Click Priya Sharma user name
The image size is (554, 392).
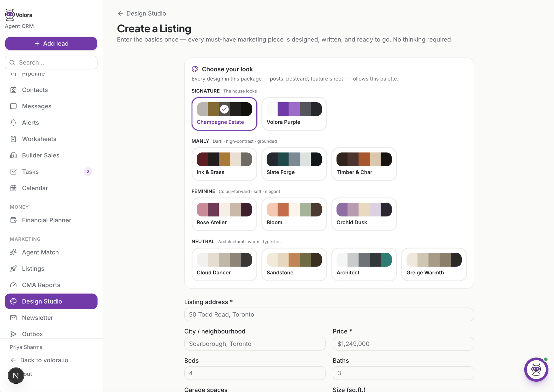tap(26, 347)
